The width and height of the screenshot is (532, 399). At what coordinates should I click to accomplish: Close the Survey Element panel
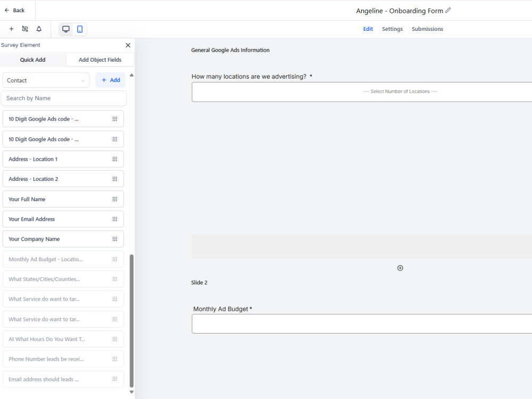point(128,45)
